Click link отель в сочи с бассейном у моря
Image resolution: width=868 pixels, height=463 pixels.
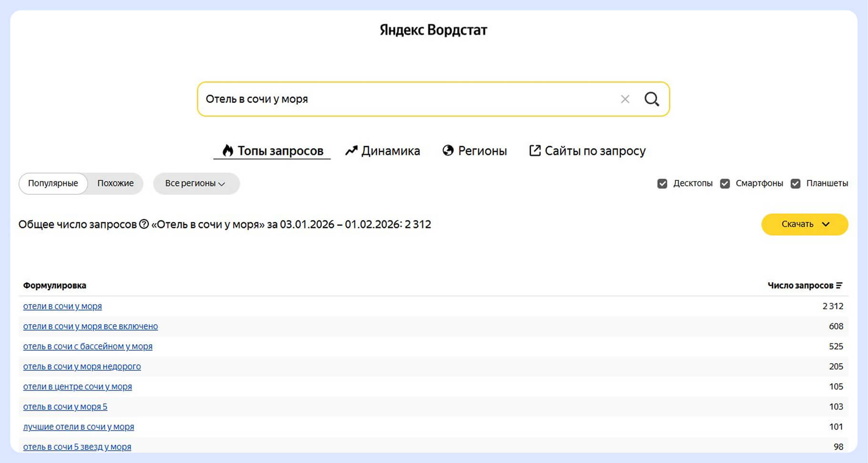tap(88, 347)
